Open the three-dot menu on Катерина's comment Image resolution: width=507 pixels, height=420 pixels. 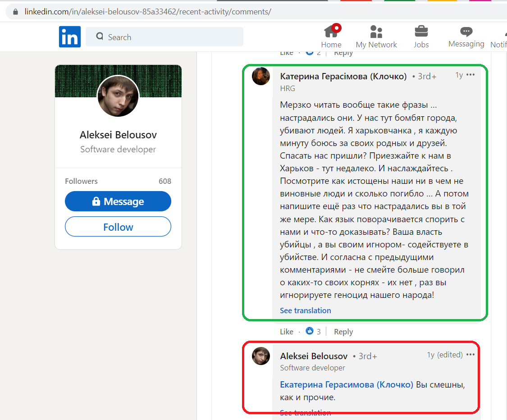[x=470, y=75]
